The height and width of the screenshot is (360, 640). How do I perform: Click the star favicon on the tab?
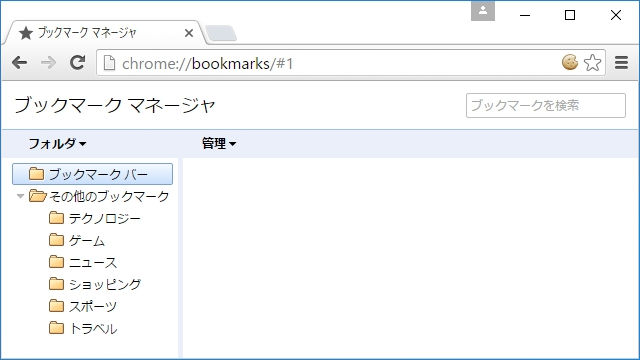point(26,33)
